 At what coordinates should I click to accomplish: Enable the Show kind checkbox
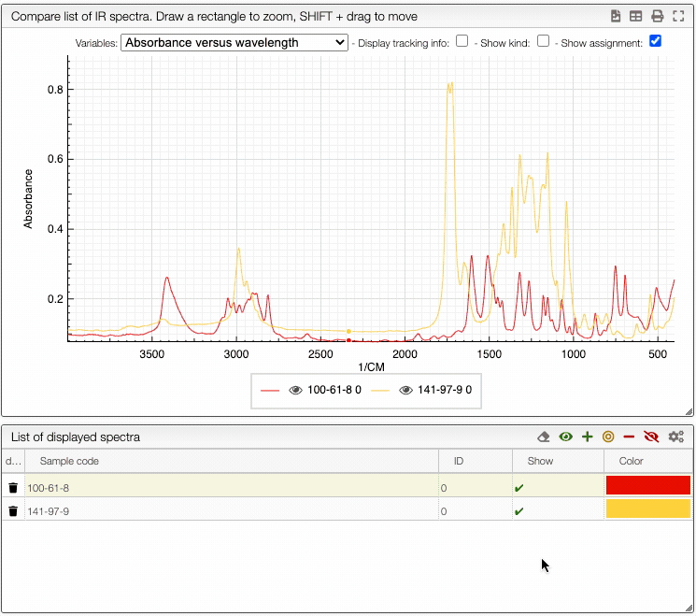pyautogui.click(x=543, y=41)
